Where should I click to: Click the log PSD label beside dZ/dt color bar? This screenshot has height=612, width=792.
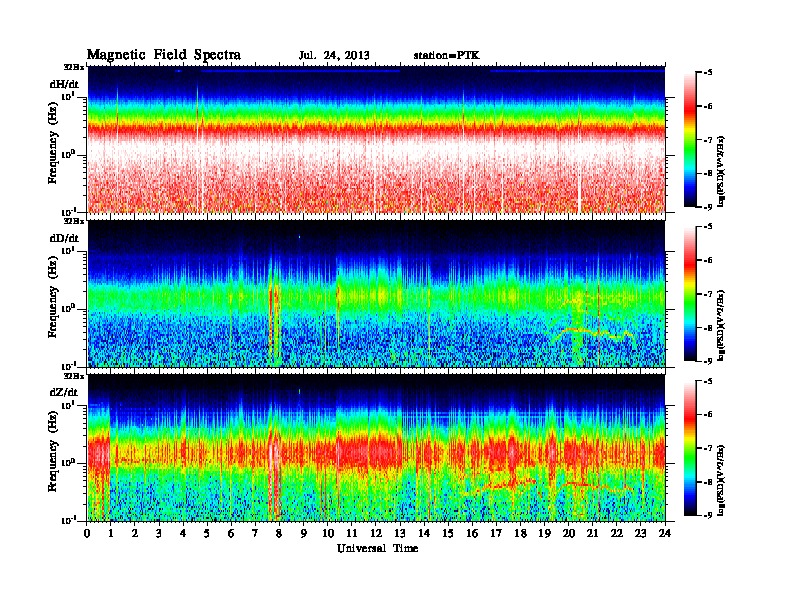click(722, 480)
